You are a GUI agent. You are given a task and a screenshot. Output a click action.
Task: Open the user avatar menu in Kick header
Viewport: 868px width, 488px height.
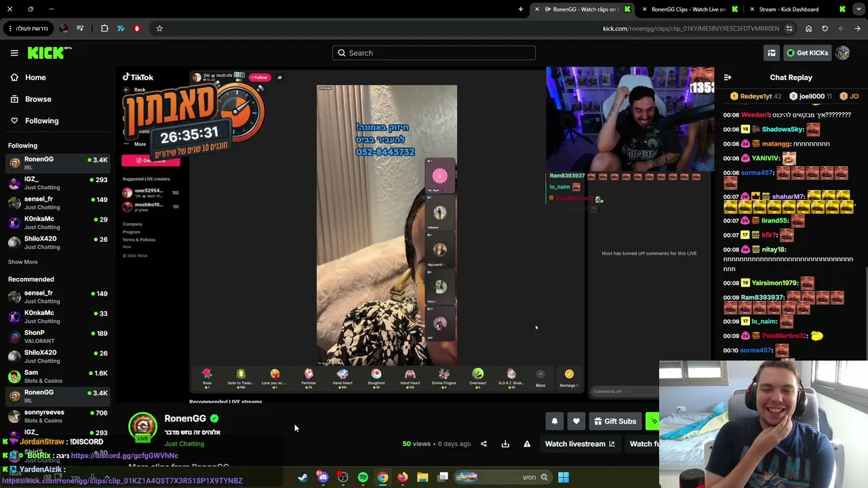[x=843, y=53]
